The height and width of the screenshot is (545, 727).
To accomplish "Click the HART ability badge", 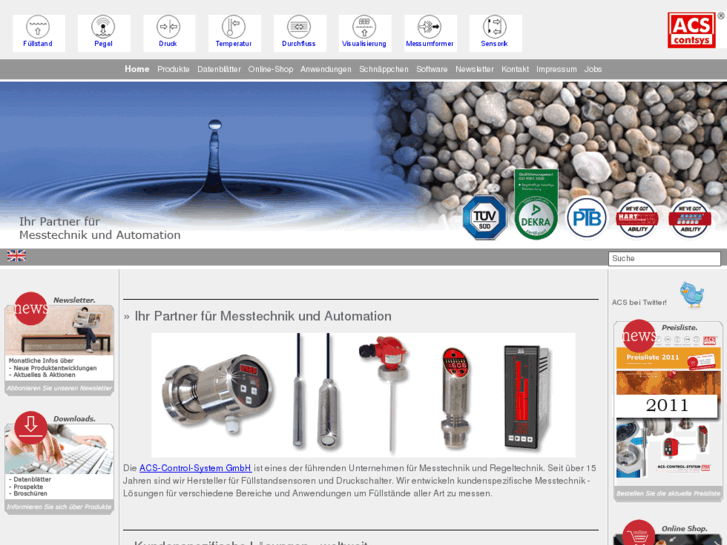I will tap(637, 218).
